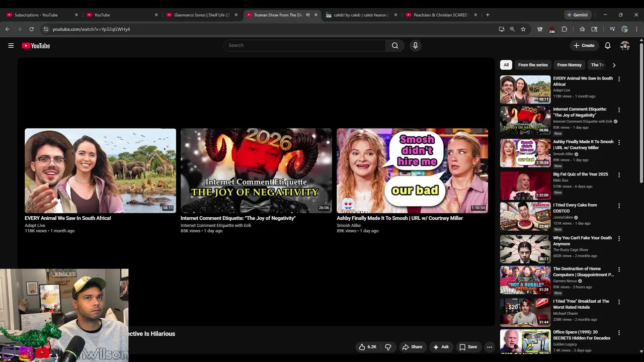Save the video to a playlist
Image resolution: width=644 pixels, height=362 pixels.
click(468, 347)
